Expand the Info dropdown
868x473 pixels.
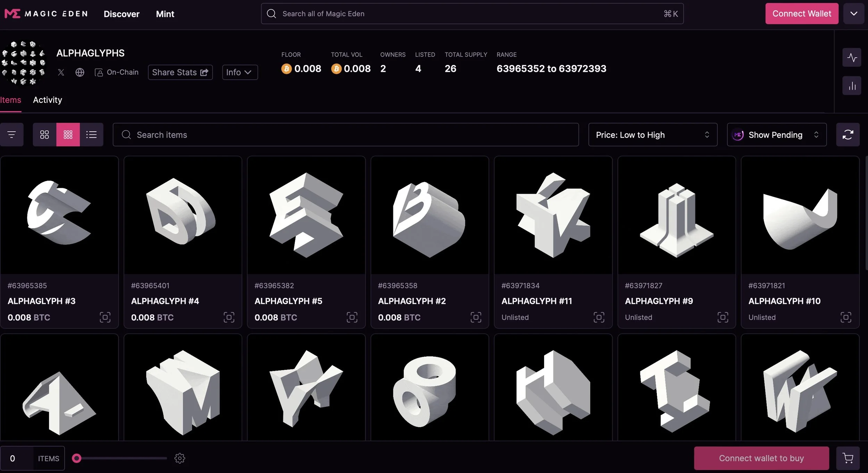pyautogui.click(x=240, y=72)
